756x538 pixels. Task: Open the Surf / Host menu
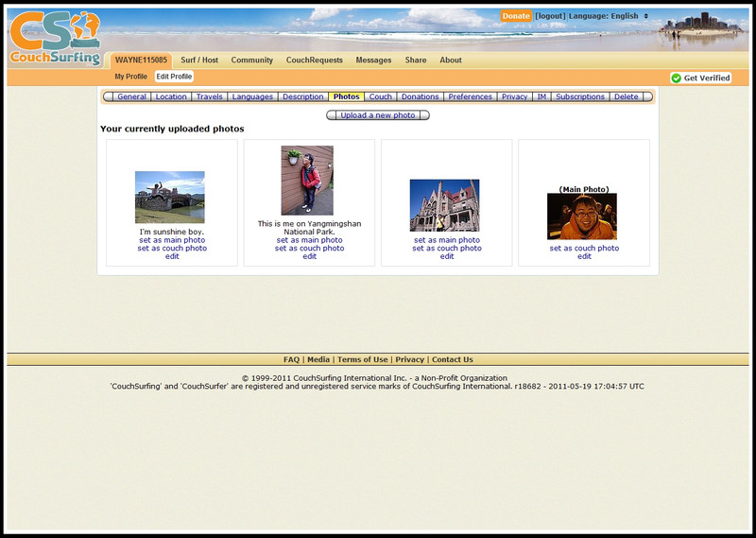(199, 61)
